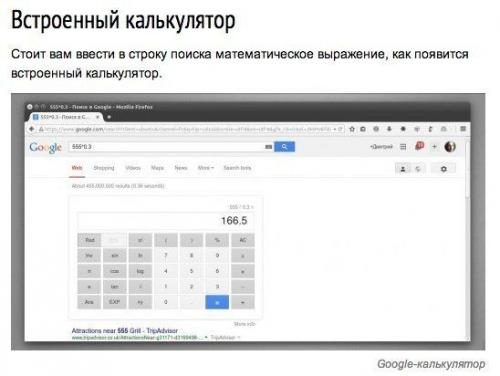Screen dimensions: 500x376
Task: Click the open parenthesis calculator key
Action: (x=166, y=240)
